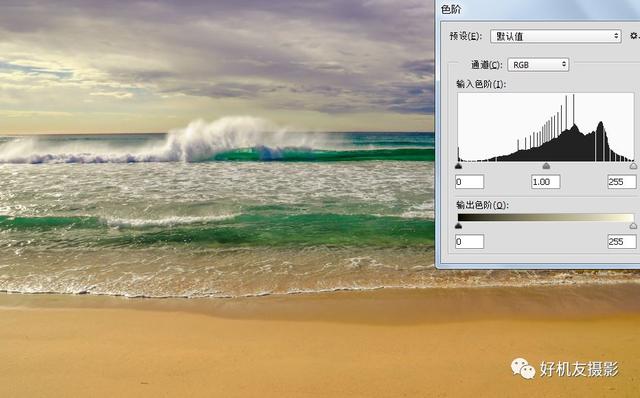This screenshot has width=640, height=398.
Task: Click the input shadow field showing 0
Action: [x=470, y=182]
